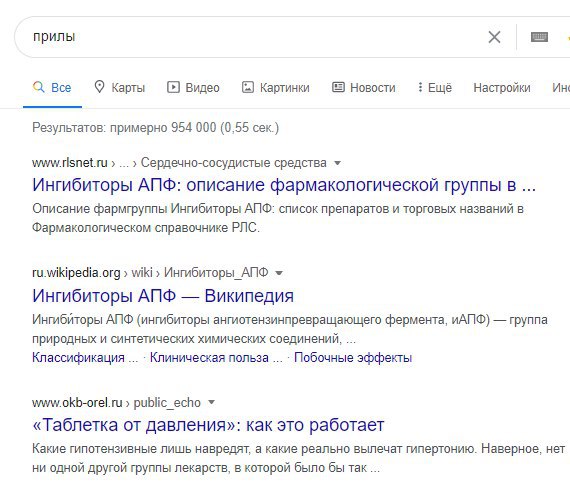Viewport: 570px width, 494px height.
Task: Open 'Ингибиторы АПФ: описание фармакологической группы' link
Action: [x=284, y=185]
